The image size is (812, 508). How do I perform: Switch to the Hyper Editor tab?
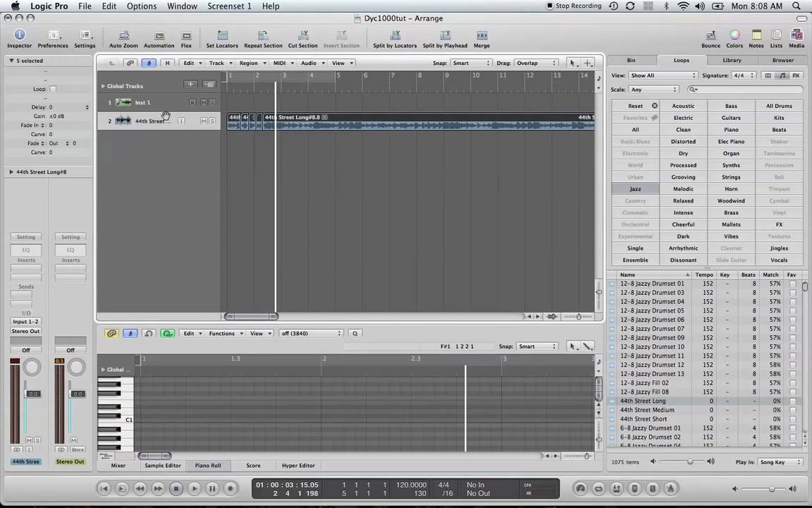coord(298,466)
